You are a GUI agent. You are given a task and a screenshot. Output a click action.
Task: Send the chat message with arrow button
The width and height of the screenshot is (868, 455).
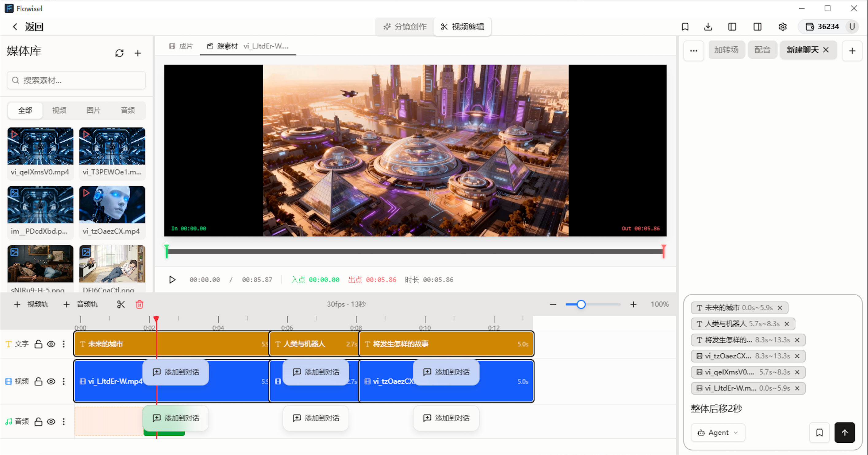[845, 432]
